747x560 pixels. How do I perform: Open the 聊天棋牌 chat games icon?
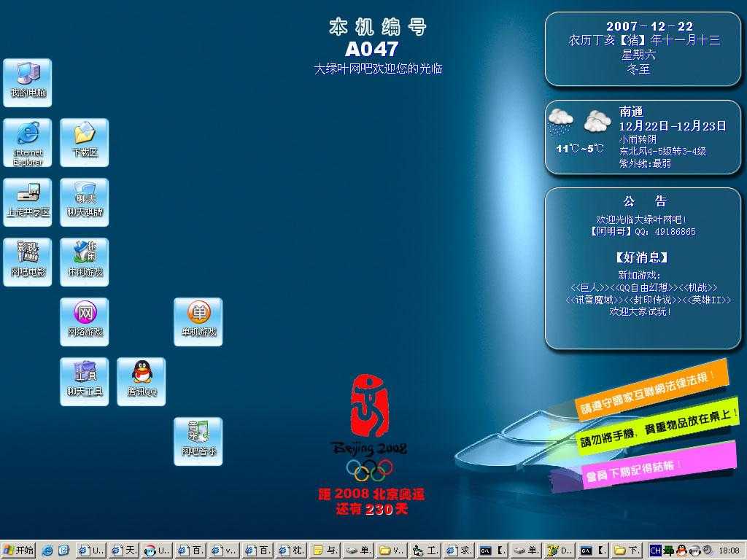coord(85,203)
